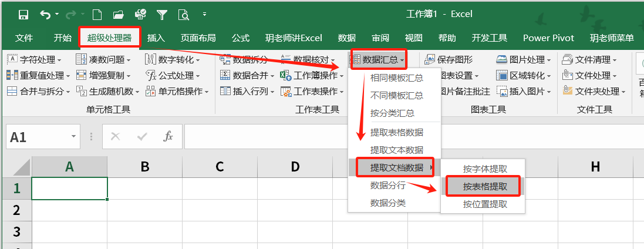Select column header B
Image resolution: width=644 pixels, height=249 pixels.
(144, 166)
